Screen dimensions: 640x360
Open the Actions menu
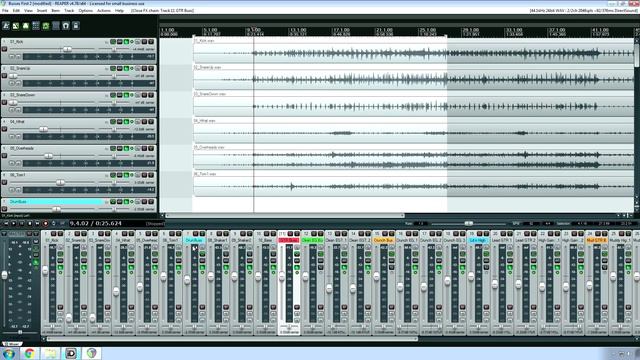(x=104, y=11)
